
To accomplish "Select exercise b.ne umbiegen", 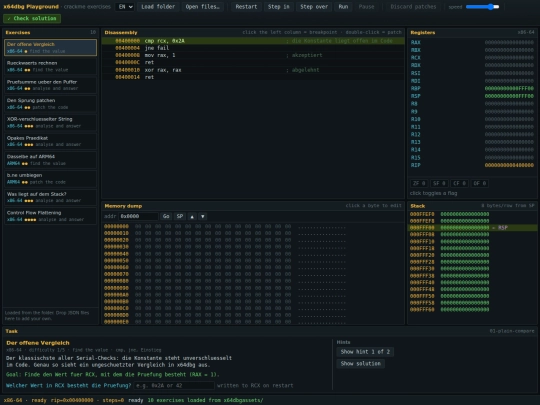I will [50, 178].
